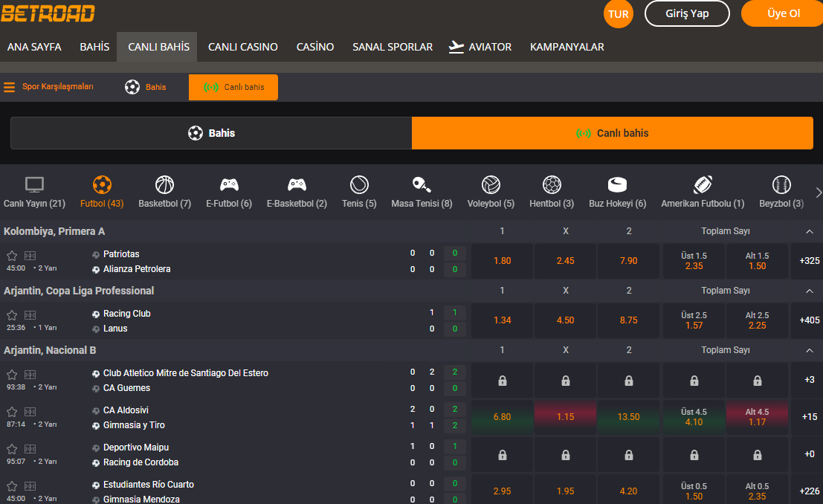Switch to the wide Canlı bahis tab
Image resolution: width=823 pixels, height=504 pixels.
pyautogui.click(x=613, y=133)
